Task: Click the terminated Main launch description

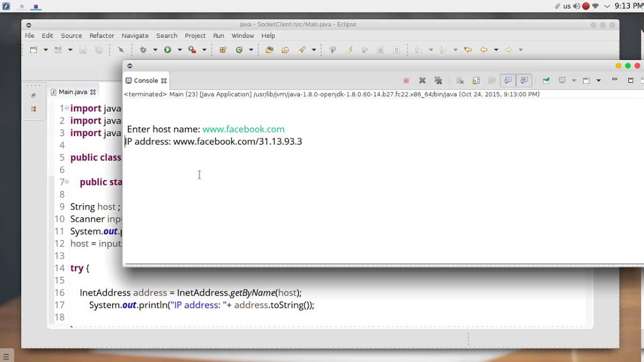Action: 332,94
